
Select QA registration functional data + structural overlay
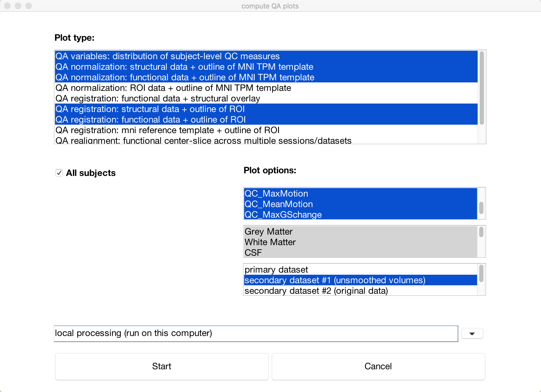[x=266, y=98]
